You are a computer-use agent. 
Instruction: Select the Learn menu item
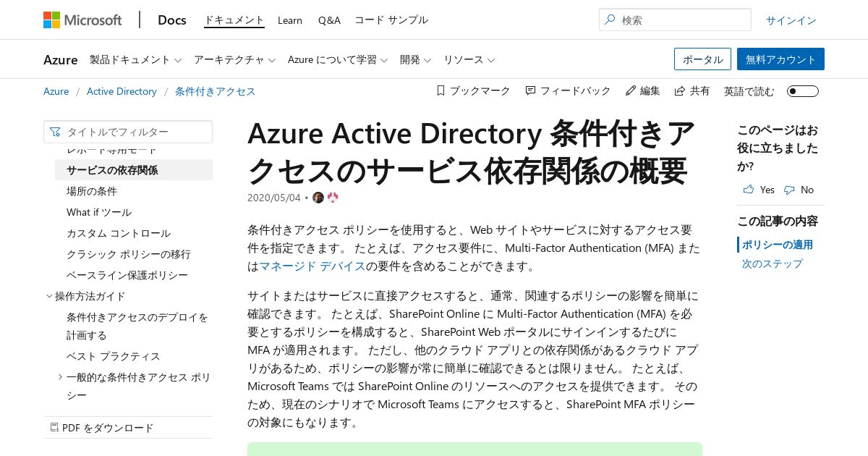290,20
